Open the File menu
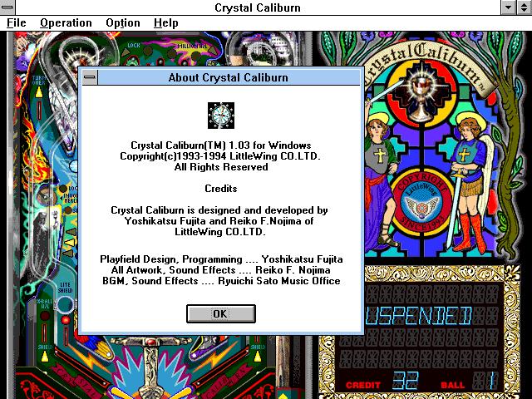This screenshot has width=532, height=399. (17, 22)
